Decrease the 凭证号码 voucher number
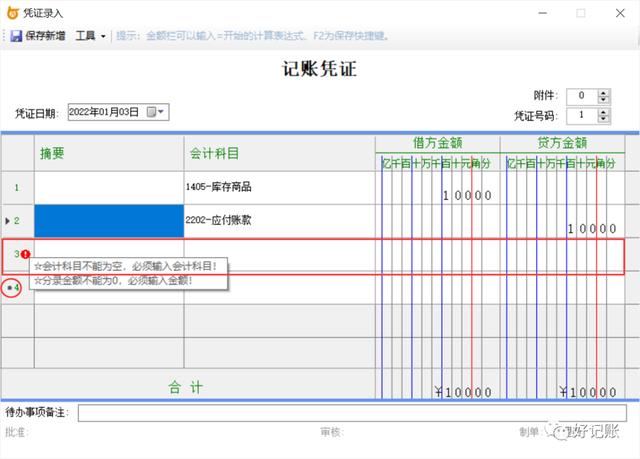 pos(603,119)
